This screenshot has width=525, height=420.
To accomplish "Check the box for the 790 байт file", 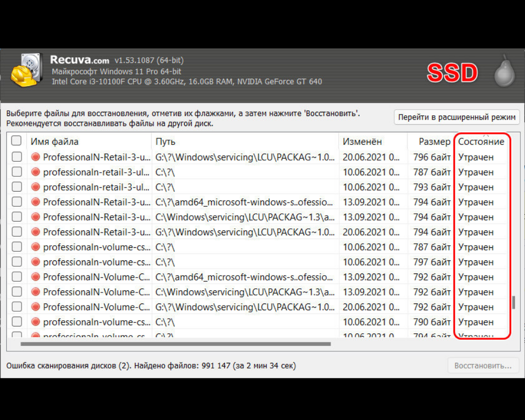I will pyautogui.click(x=17, y=322).
